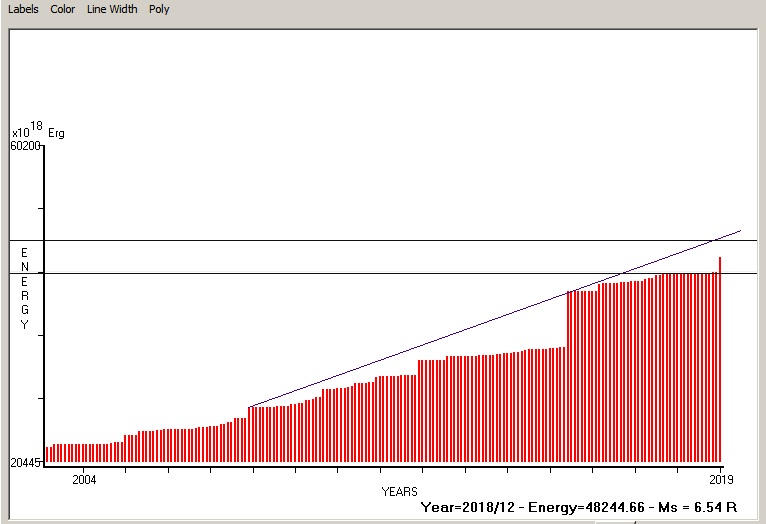The height and width of the screenshot is (524, 766).
Task: Click the YEARS axis title
Action: click(x=398, y=492)
